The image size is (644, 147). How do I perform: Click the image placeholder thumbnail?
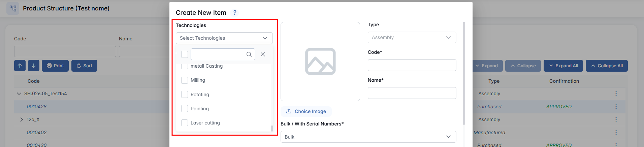click(320, 62)
